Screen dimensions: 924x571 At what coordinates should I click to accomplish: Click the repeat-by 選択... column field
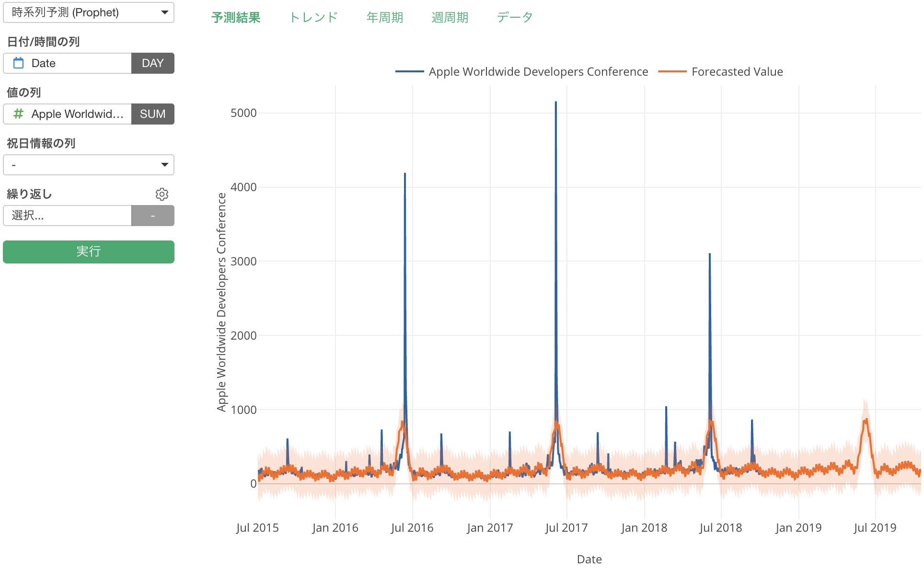click(x=67, y=216)
